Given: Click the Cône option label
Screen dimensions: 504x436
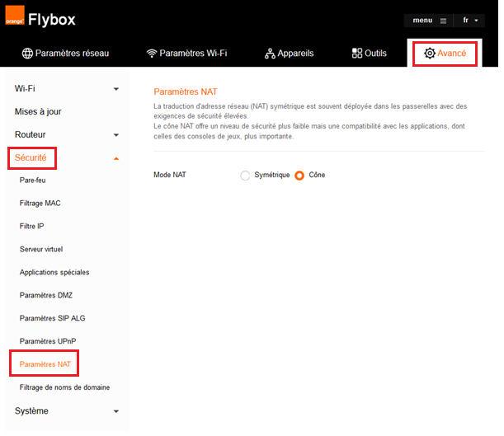Looking at the screenshot, I should (x=317, y=175).
